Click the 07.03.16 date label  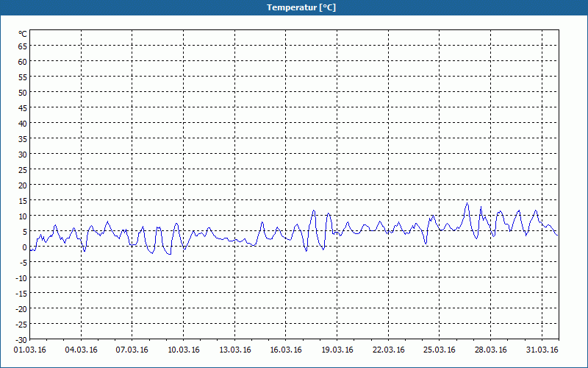click(x=132, y=350)
